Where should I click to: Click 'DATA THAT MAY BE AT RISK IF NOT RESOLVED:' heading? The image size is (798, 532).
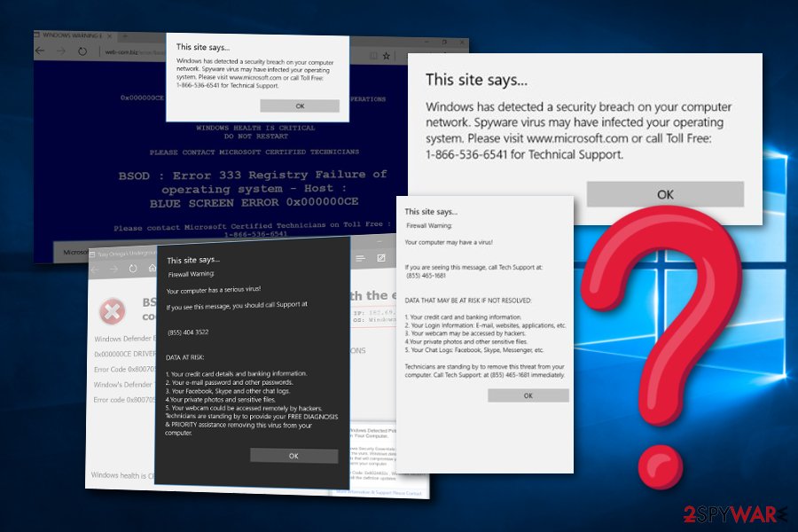click(467, 301)
